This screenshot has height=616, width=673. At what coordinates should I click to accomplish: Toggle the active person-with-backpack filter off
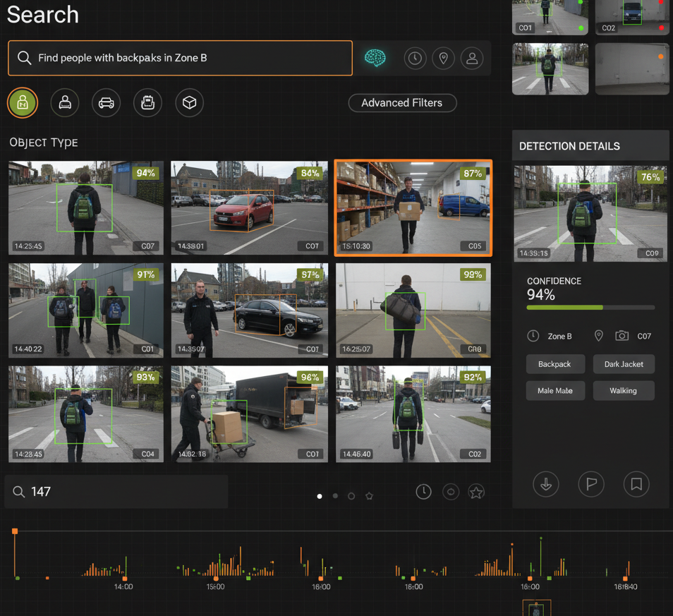(x=23, y=103)
